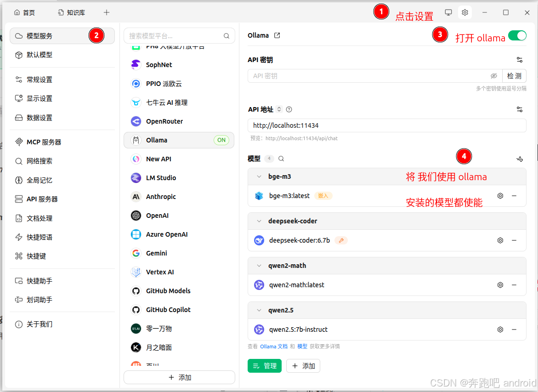Run the model health check icon
The width and height of the screenshot is (538, 392).
click(x=520, y=159)
